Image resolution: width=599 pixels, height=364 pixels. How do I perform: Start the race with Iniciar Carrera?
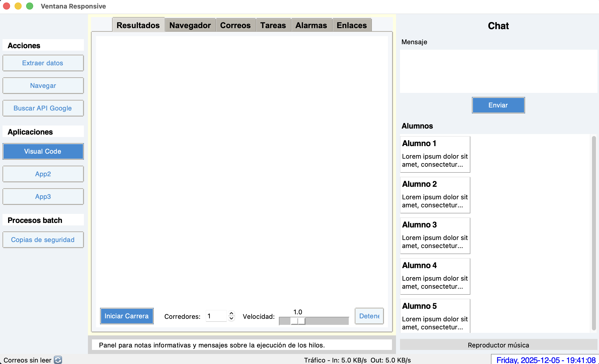(127, 316)
